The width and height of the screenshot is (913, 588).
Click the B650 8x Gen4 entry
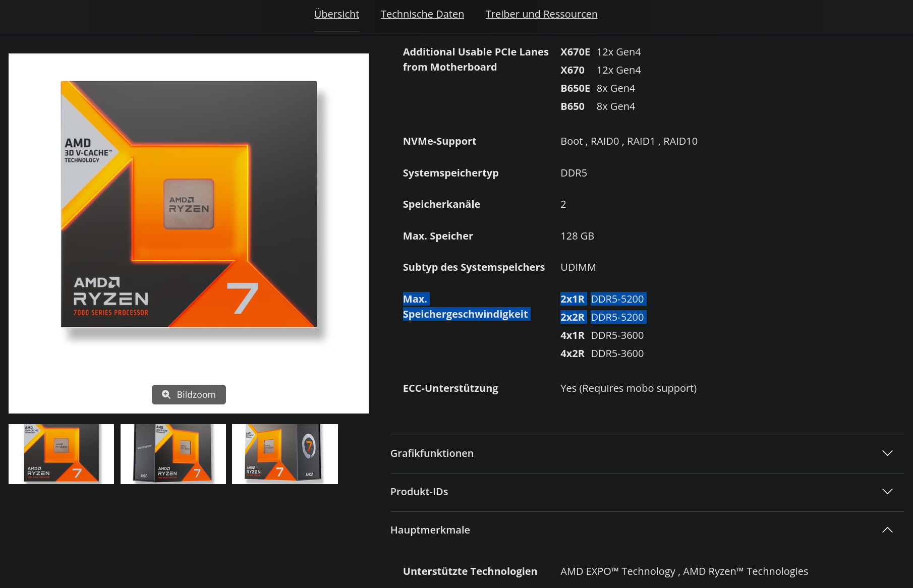tap(598, 106)
